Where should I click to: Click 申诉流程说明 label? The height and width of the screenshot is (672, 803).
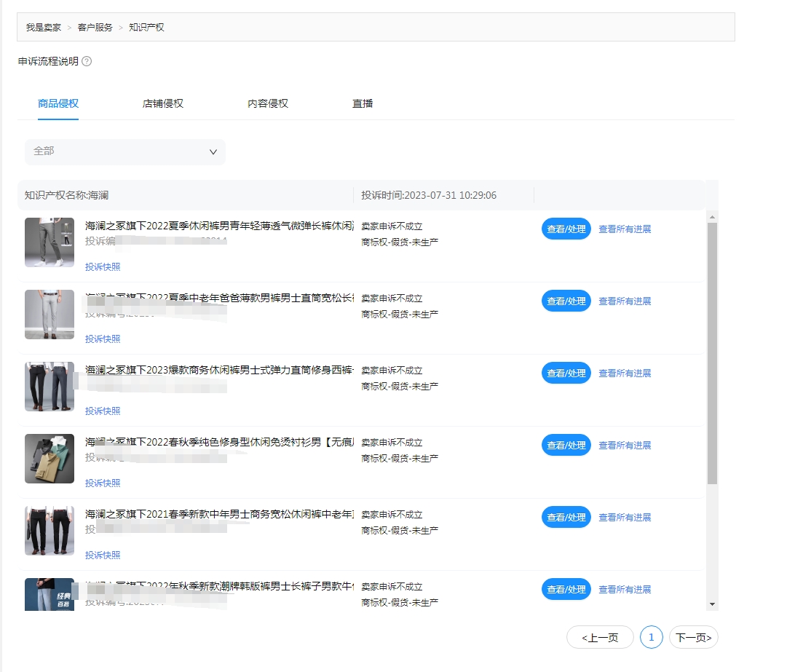pos(48,61)
